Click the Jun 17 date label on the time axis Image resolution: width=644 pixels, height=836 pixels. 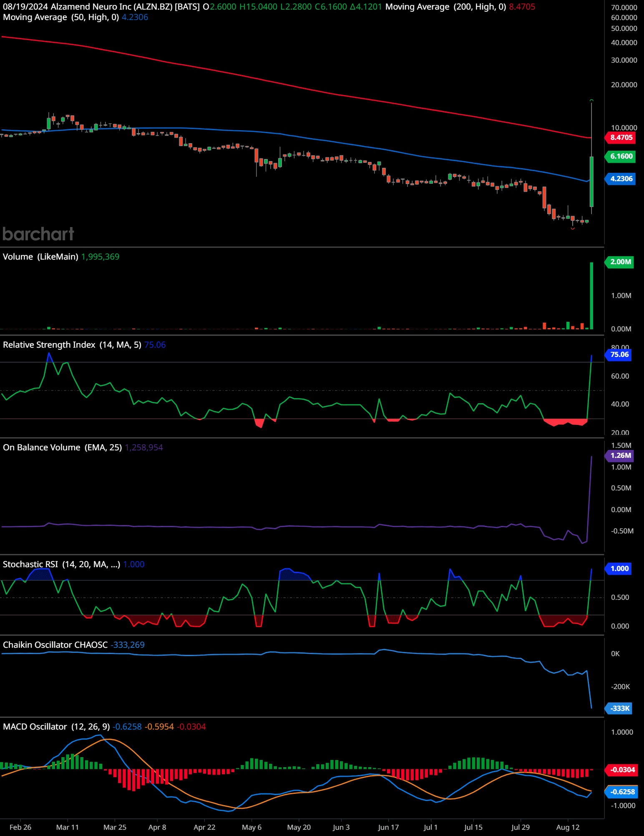[x=388, y=827]
